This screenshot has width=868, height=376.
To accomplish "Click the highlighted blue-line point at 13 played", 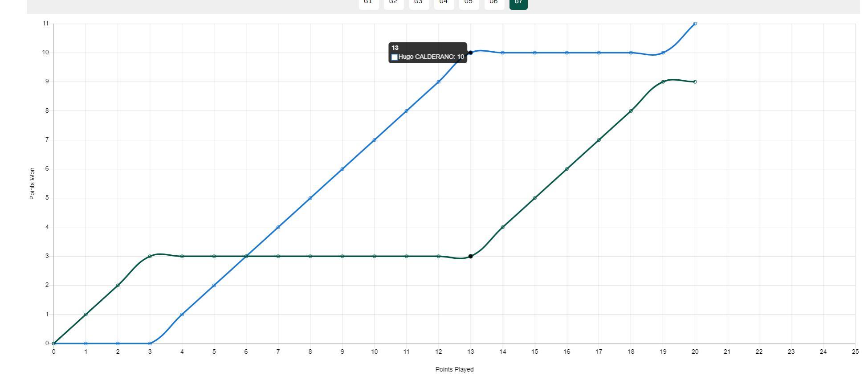I will [470, 53].
